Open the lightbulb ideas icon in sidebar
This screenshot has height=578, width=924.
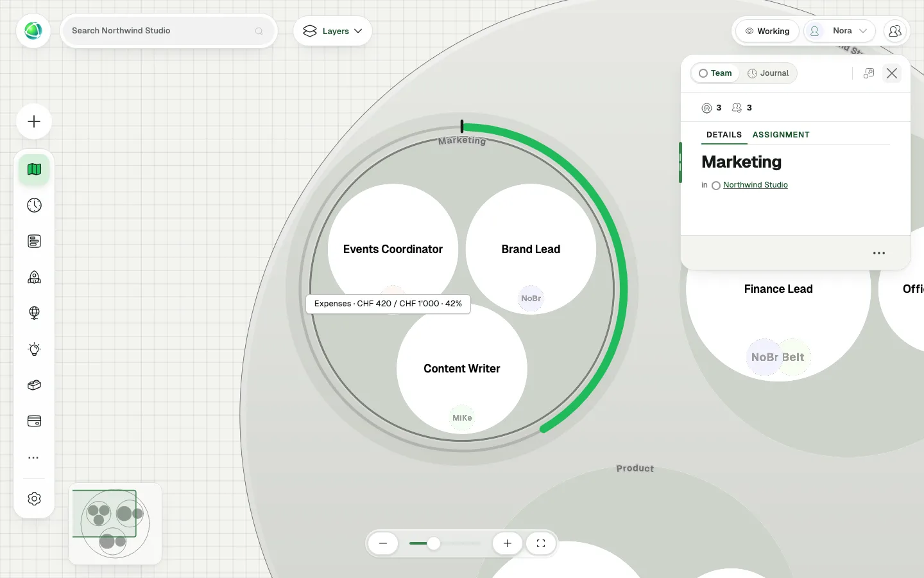pos(34,349)
